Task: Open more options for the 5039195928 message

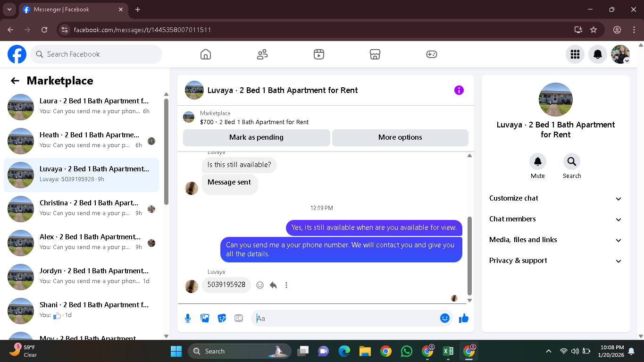Action: [286, 285]
